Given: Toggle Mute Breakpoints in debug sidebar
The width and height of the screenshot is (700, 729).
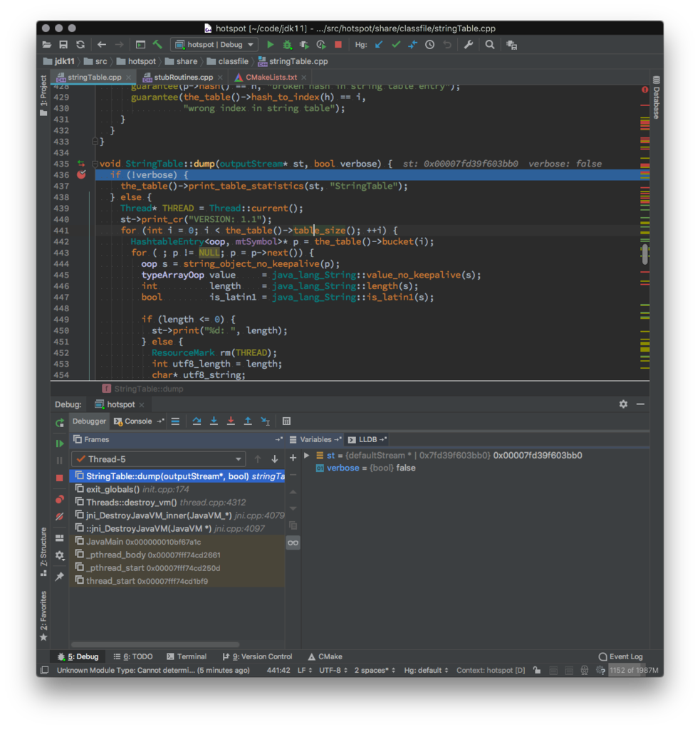Looking at the screenshot, I should pyautogui.click(x=60, y=517).
